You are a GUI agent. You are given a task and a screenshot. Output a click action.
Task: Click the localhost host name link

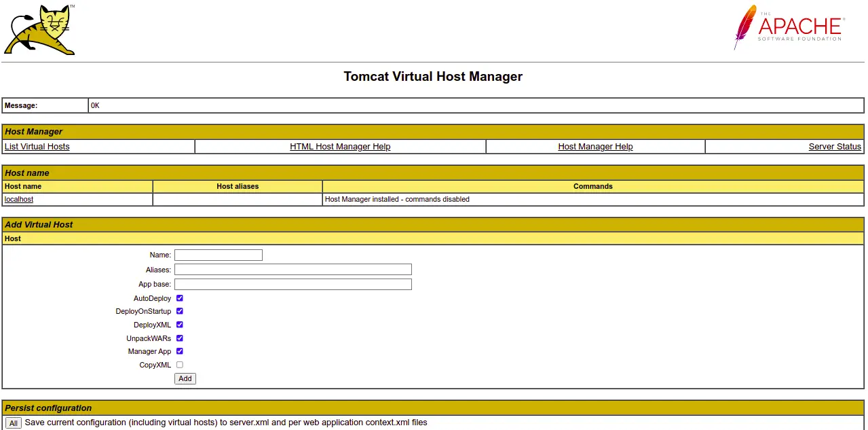(19, 200)
